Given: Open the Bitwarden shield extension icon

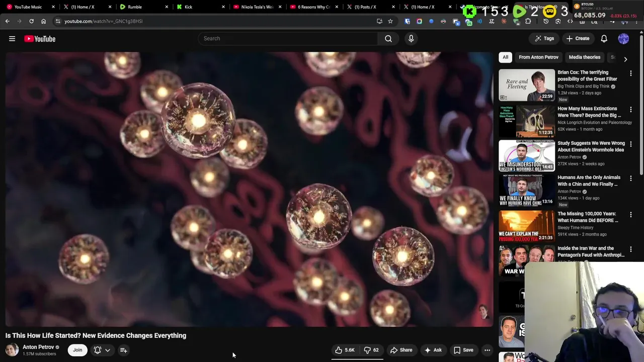Looking at the screenshot, I should point(407,21).
